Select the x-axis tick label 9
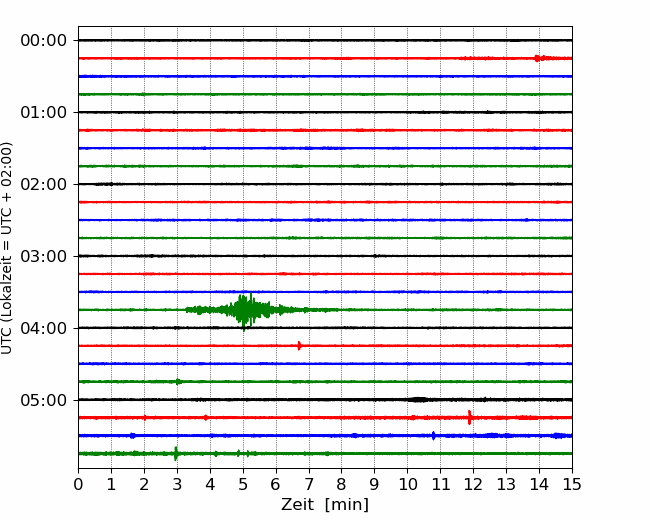This screenshot has width=650, height=520. 374,484
